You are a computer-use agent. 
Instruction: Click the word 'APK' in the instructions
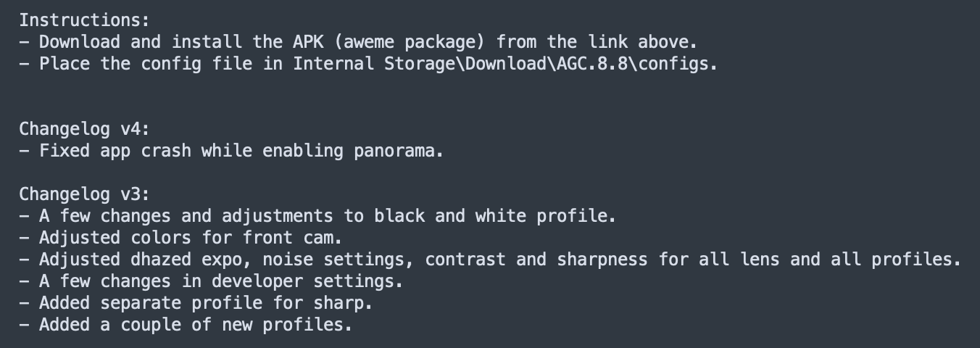point(308,42)
